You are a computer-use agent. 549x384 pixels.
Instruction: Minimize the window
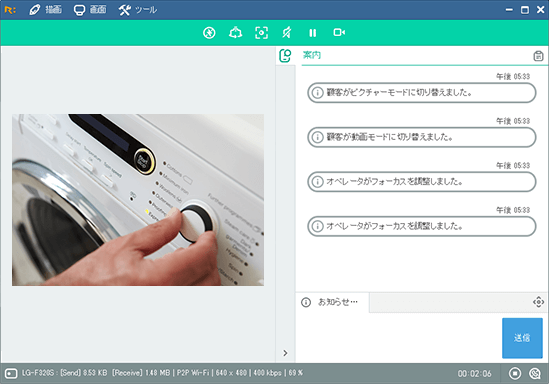pyautogui.click(x=509, y=10)
